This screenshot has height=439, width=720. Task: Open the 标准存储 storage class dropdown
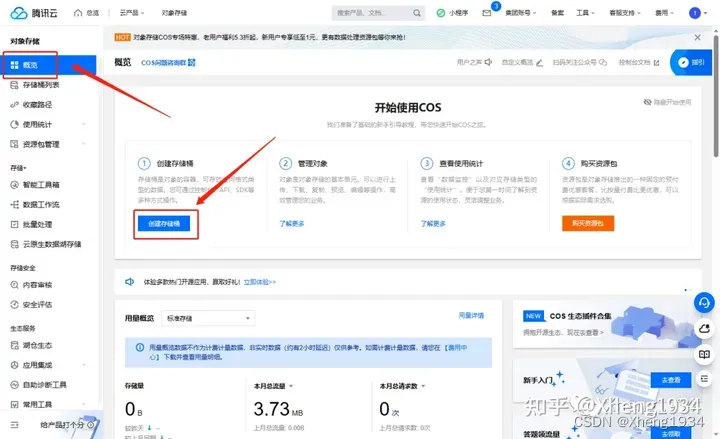(x=208, y=318)
